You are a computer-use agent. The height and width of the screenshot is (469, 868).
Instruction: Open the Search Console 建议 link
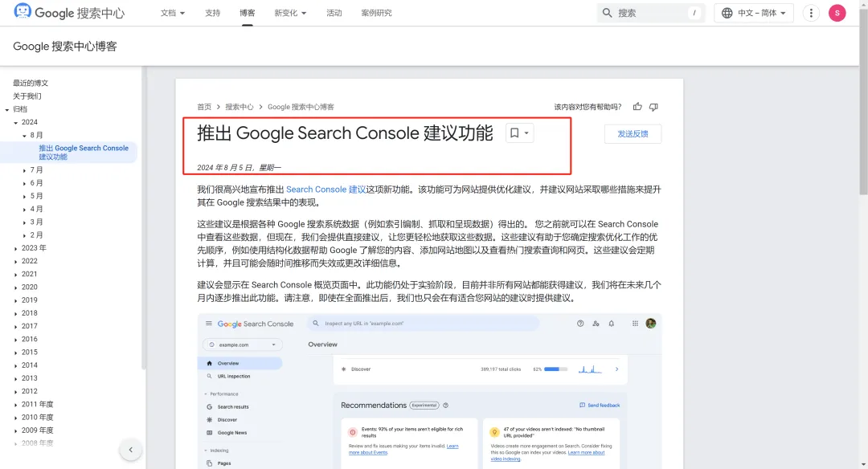click(x=325, y=190)
